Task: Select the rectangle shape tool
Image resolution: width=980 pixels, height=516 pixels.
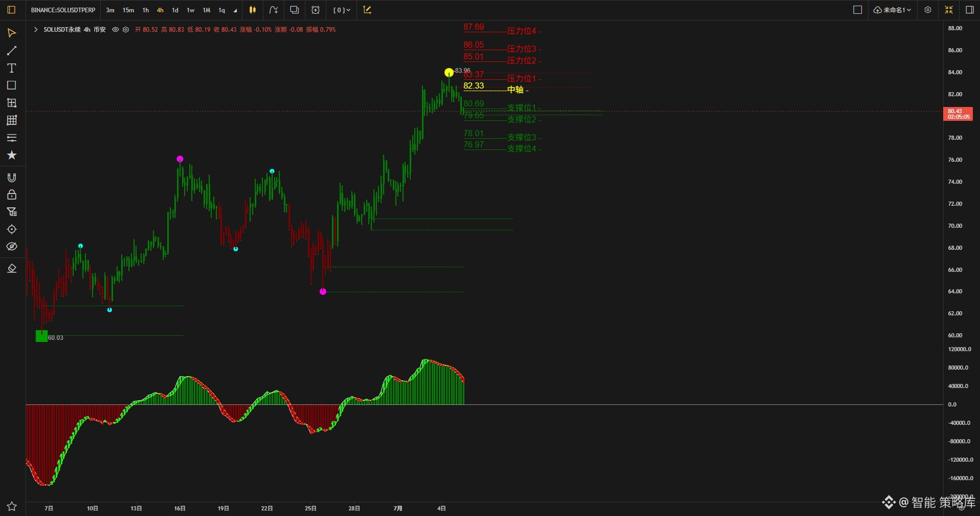Action: click(x=12, y=85)
